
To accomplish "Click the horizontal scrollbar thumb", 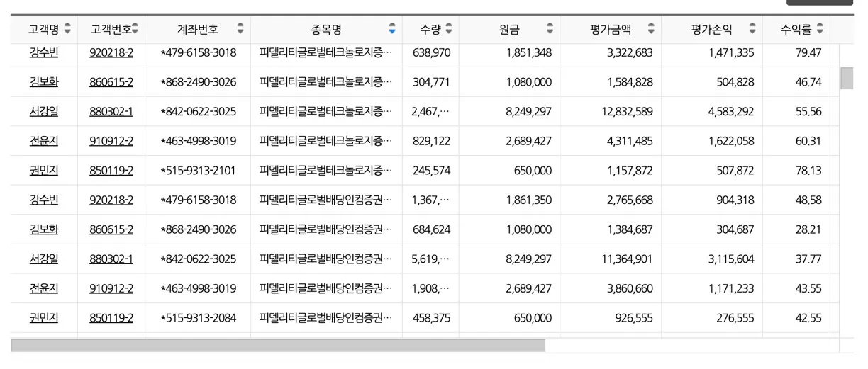I will tap(278, 346).
